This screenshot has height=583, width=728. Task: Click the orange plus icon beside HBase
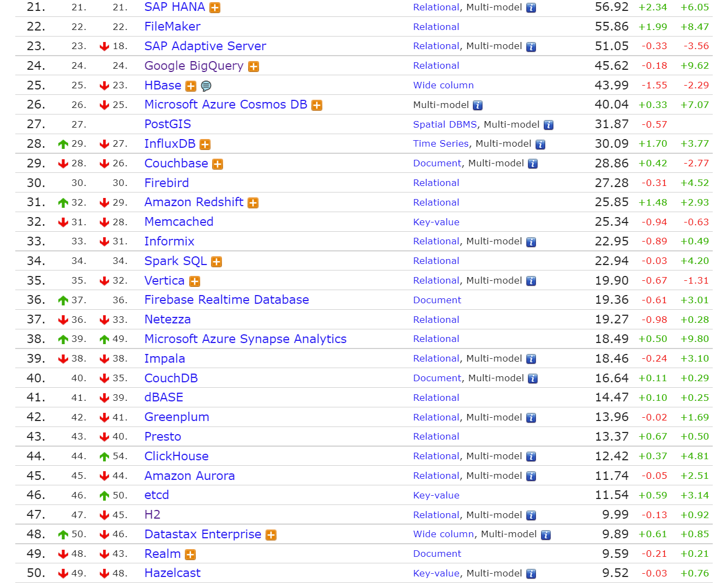191,86
